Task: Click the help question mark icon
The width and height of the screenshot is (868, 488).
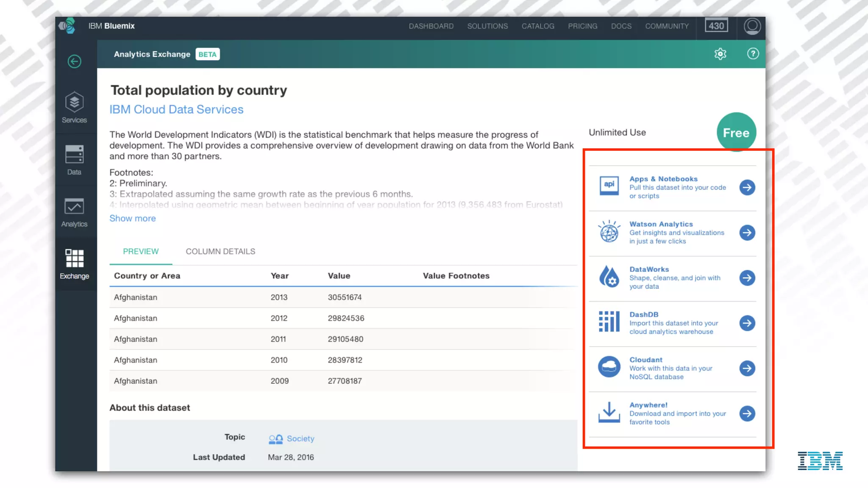Action: (x=753, y=54)
